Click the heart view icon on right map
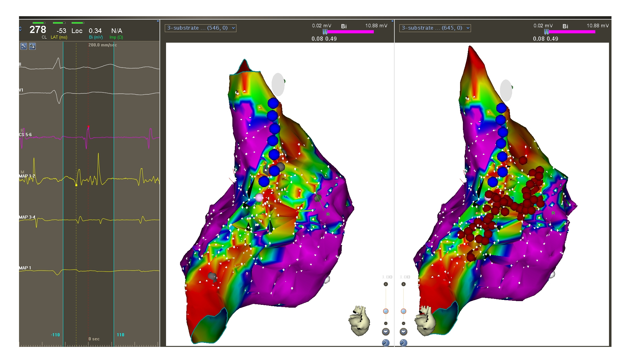628x364 pixels. pos(403,332)
